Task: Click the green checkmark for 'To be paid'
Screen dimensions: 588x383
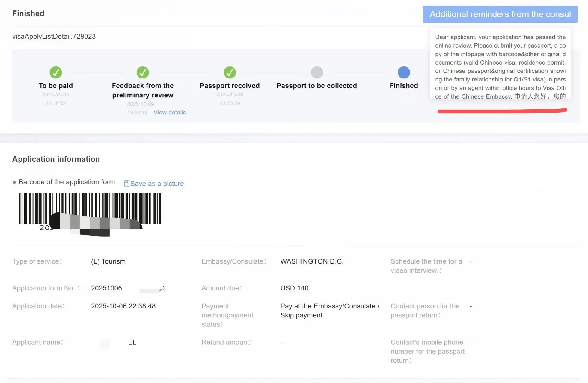Action: (56, 72)
